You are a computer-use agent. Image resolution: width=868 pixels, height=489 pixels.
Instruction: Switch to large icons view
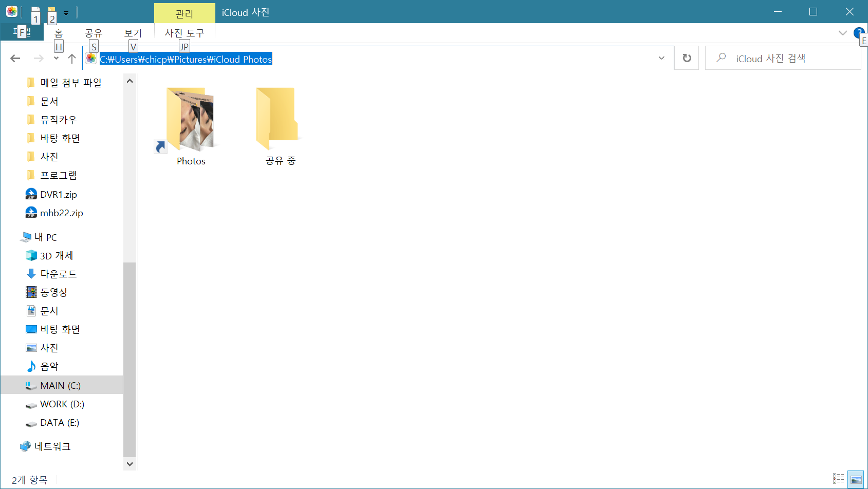point(856,479)
